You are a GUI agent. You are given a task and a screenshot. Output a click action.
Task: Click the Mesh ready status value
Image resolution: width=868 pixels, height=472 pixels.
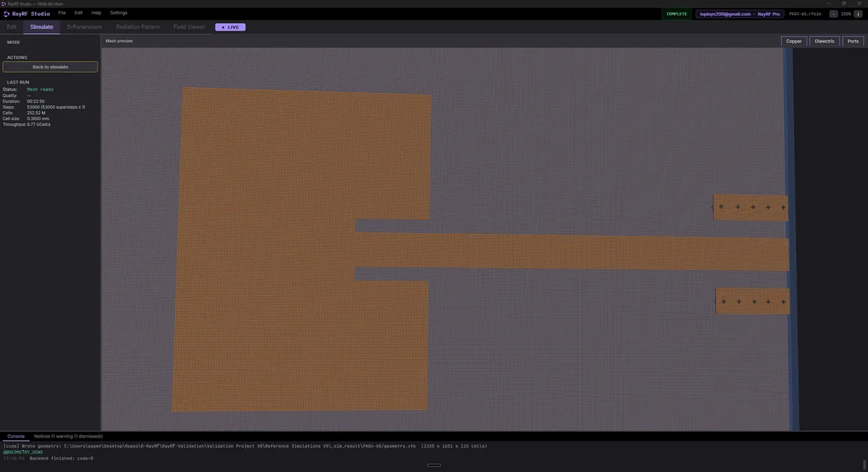point(40,90)
